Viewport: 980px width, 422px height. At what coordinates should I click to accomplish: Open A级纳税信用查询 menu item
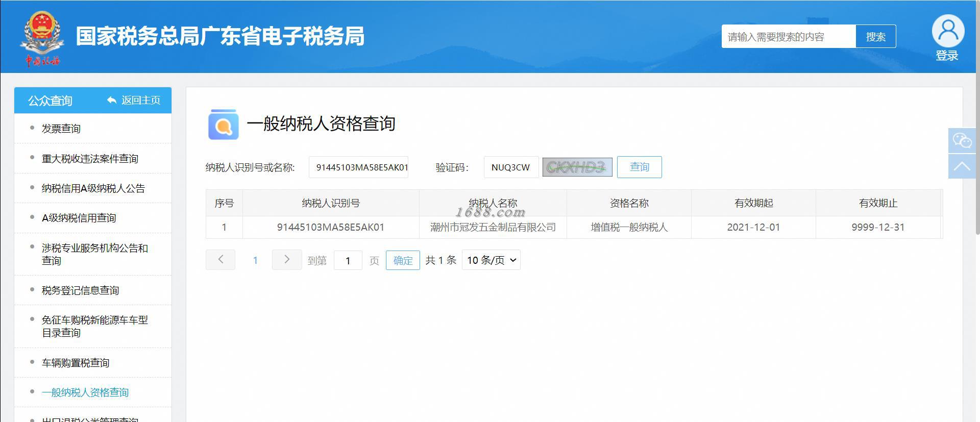point(79,218)
